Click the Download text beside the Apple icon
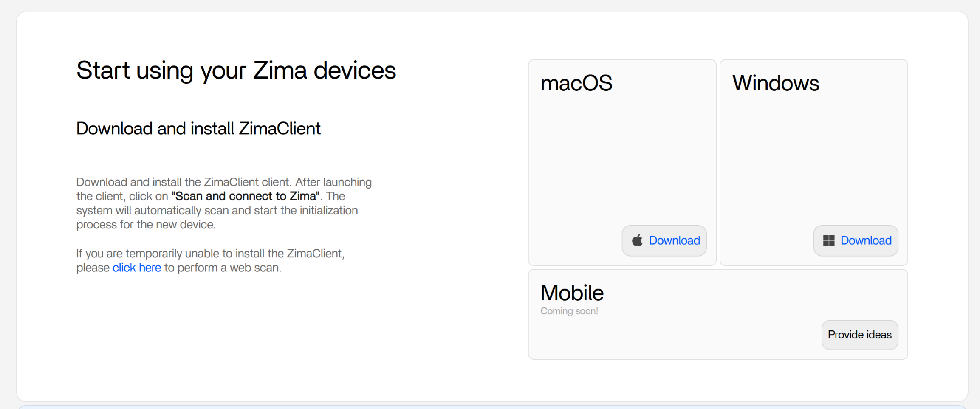The height and width of the screenshot is (409, 980). click(675, 240)
